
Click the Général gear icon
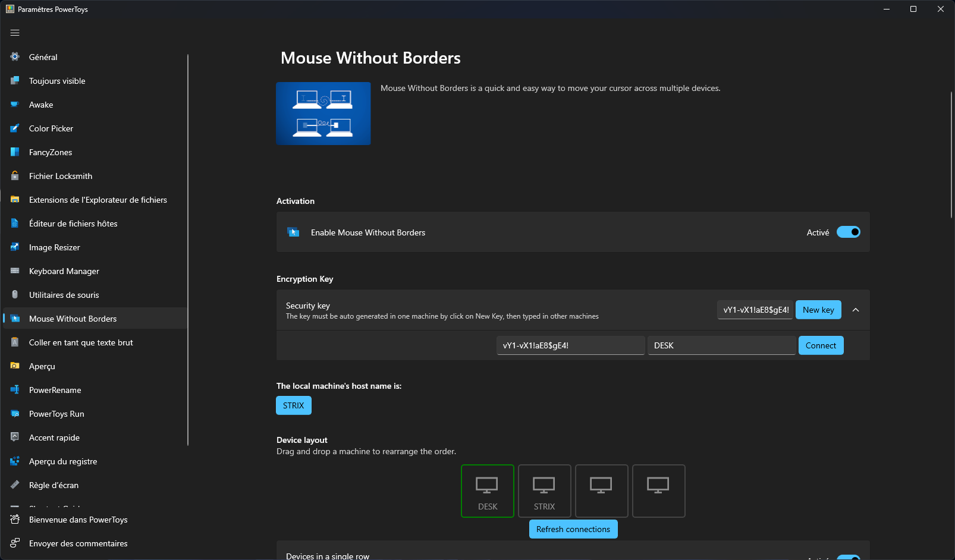click(15, 56)
